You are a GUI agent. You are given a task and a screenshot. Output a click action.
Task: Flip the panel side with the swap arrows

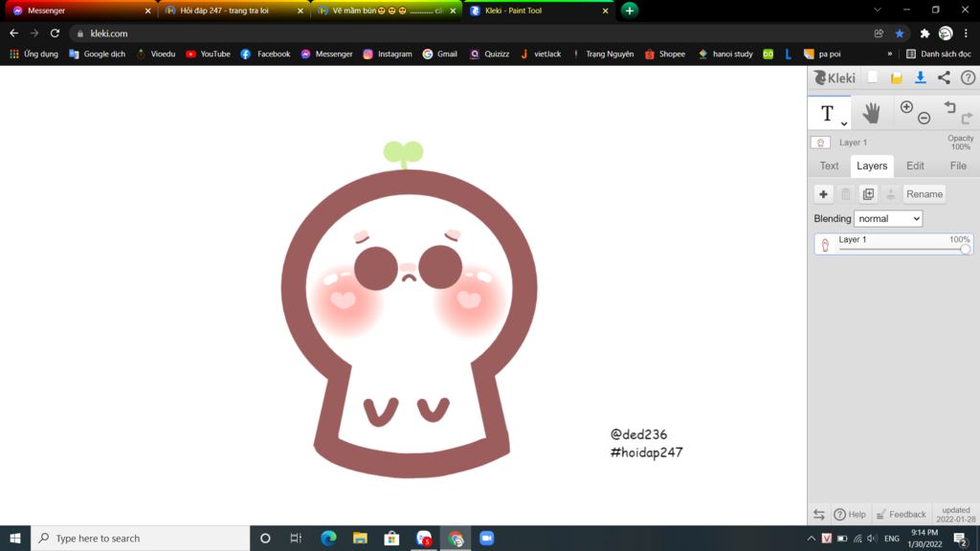pos(819,514)
